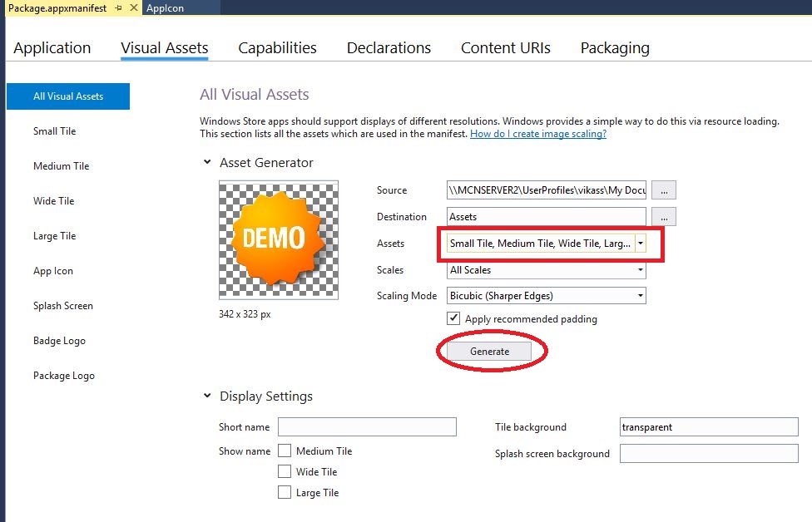Click the DEMO image preview thumbnail
The height and width of the screenshot is (522, 812).
[x=279, y=239]
